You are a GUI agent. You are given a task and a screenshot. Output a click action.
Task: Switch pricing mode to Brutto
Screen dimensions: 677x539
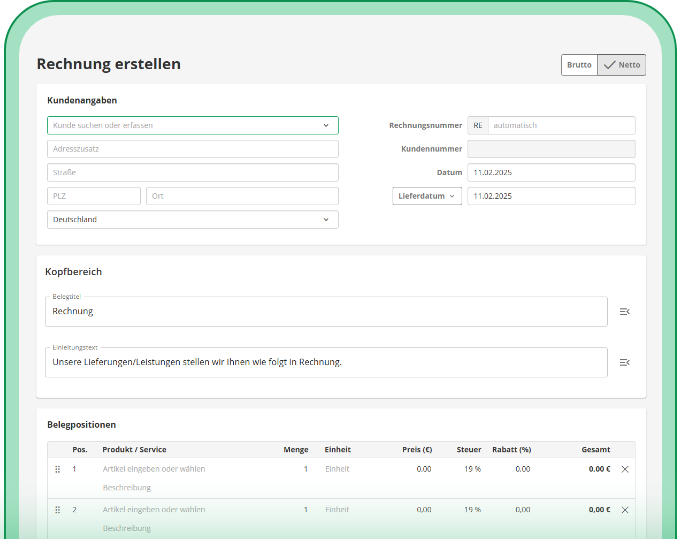579,65
